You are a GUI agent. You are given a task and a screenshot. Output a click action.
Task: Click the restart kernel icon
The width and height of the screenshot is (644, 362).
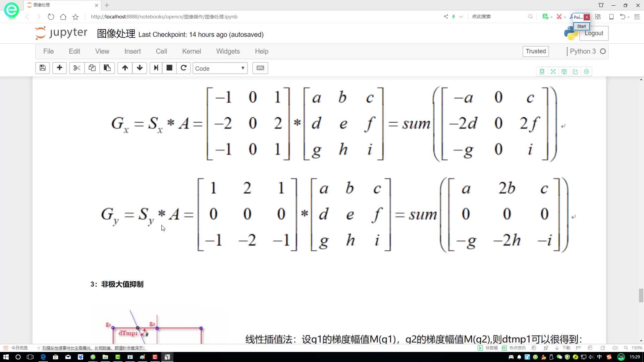[183, 68]
